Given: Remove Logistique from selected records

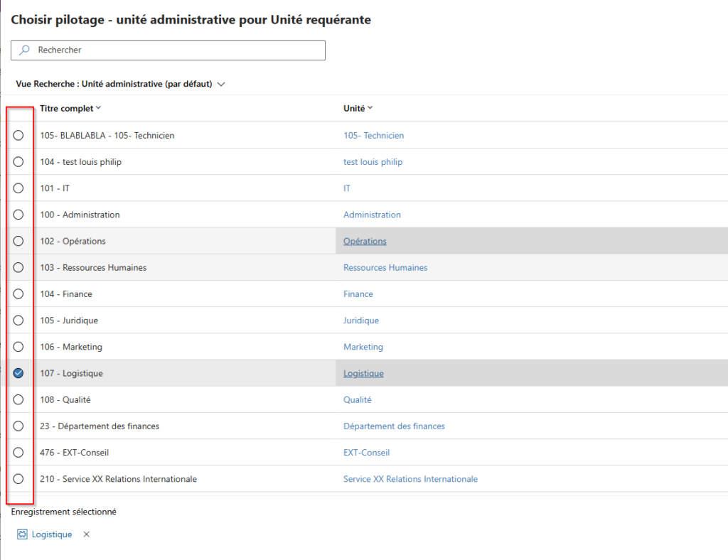Looking at the screenshot, I should click(x=87, y=534).
